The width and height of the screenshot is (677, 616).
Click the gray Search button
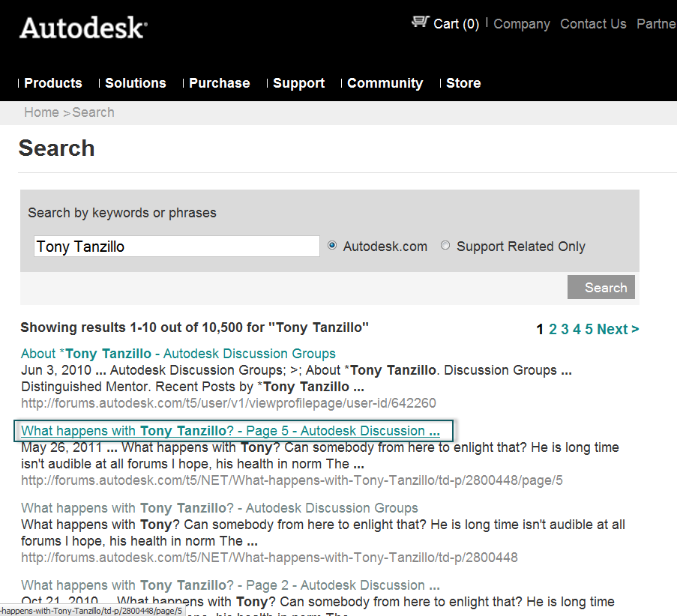tap(601, 287)
